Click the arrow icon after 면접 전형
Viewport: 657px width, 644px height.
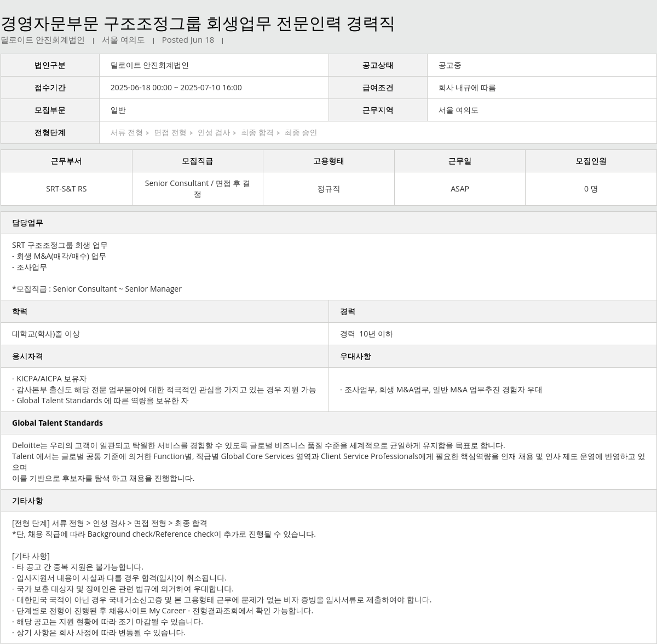point(192,133)
